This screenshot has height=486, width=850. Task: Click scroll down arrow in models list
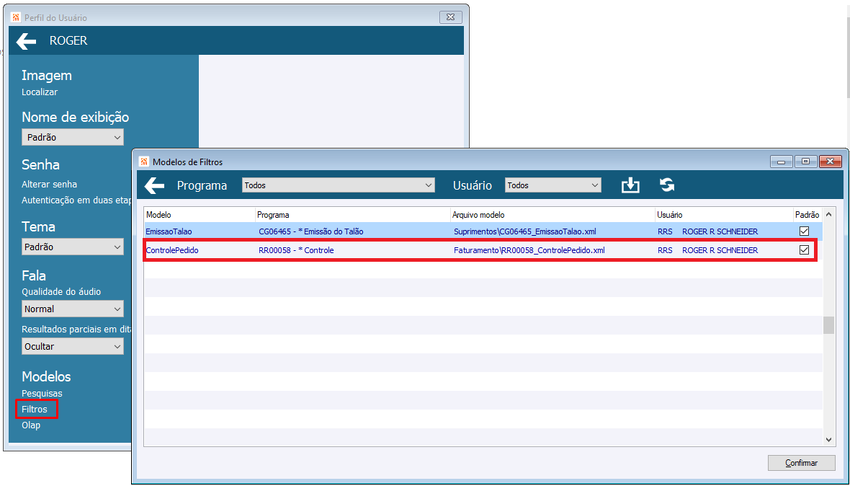828,440
